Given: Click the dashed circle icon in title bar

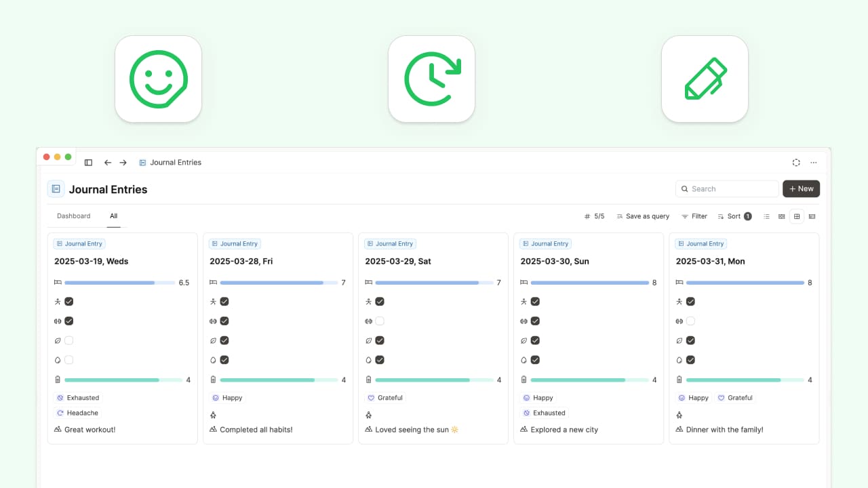Looking at the screenshot, I should (796, 163).
